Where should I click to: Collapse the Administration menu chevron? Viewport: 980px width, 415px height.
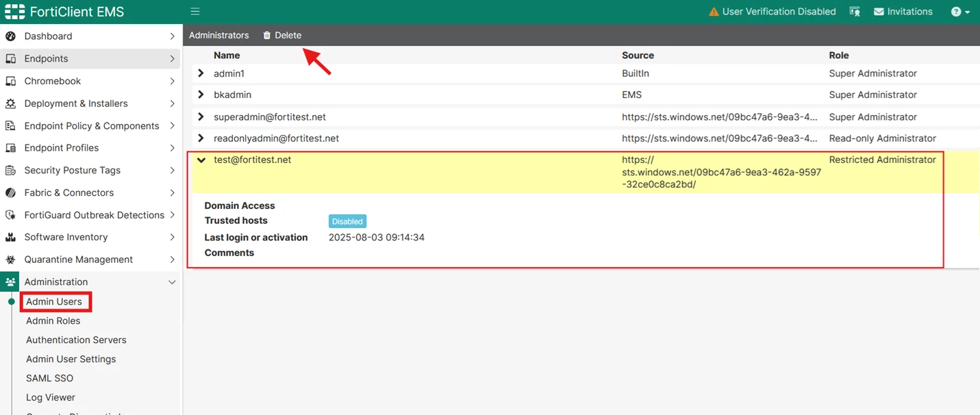tap(172, 282)
